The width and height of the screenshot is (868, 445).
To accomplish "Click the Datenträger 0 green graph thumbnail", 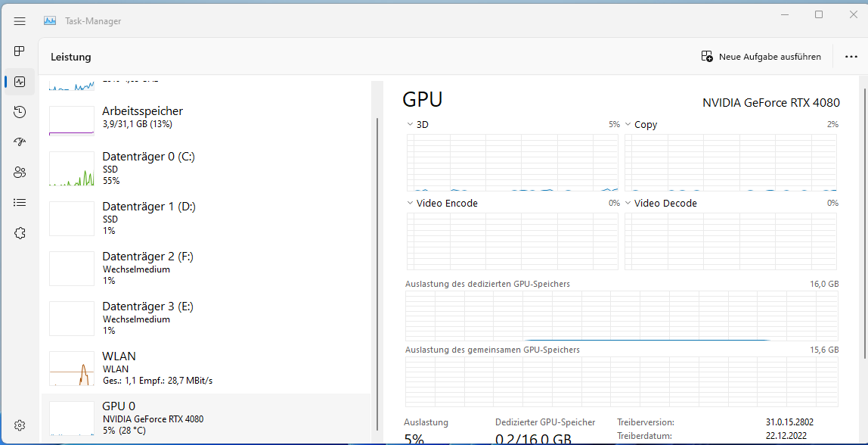I will click(71, 169).
